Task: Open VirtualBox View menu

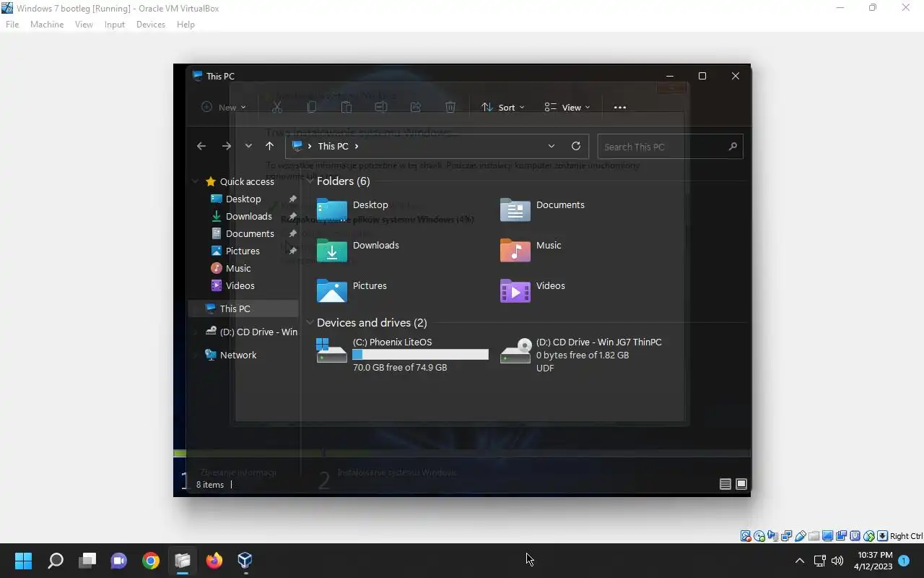Action: pos(84,24)
